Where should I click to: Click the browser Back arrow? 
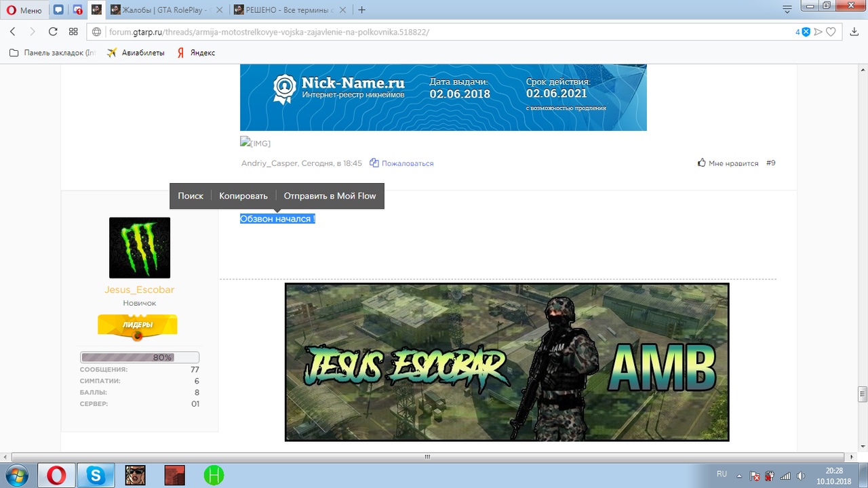coord(12,32)
